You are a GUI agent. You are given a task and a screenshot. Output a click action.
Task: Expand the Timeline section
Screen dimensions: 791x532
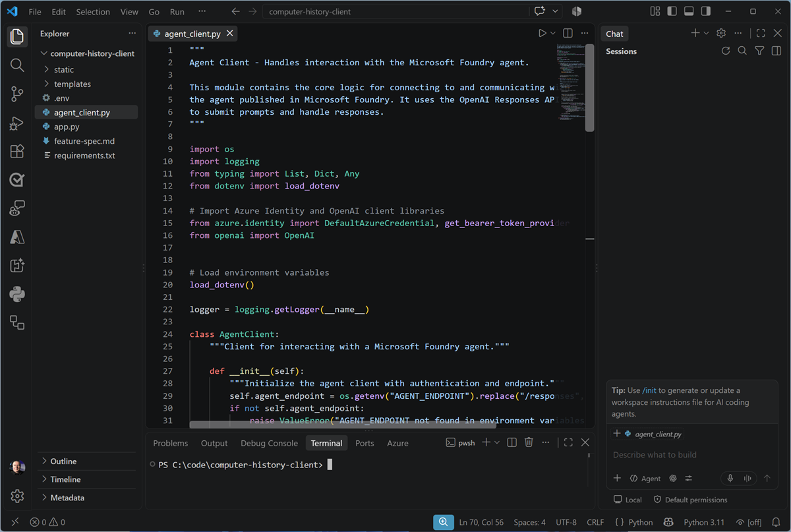point(65,479)
